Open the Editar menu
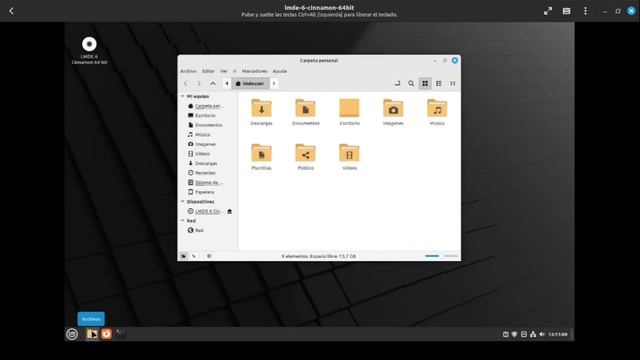Image resolution: width=640 pixels, height=360 pixels. (x=208, y=71)
